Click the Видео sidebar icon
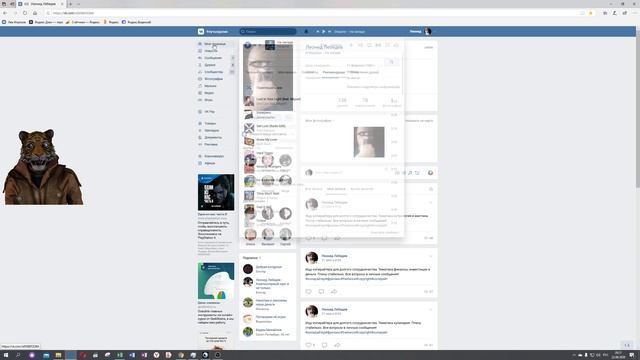This screenshot has height=360, width=640. [x=200, y=93]
